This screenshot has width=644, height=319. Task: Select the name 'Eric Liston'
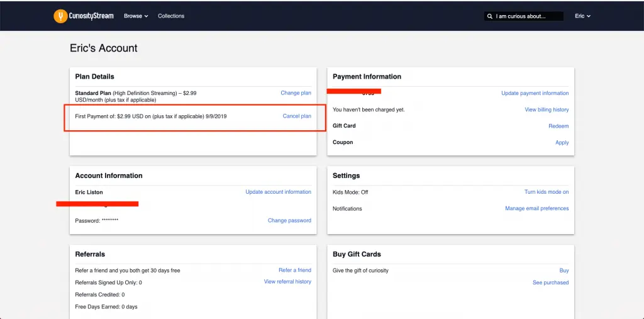(89, 192)
